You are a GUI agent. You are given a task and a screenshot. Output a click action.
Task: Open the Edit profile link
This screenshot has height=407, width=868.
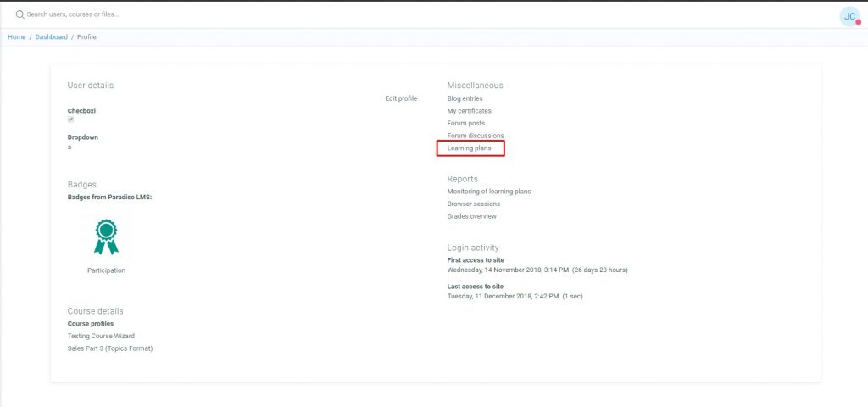pyautogui.click(x=401, y=98)
